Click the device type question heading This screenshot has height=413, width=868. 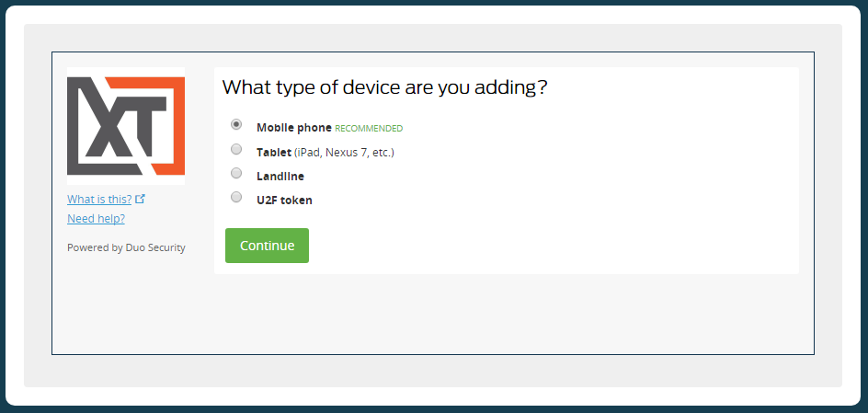point(385,88)
